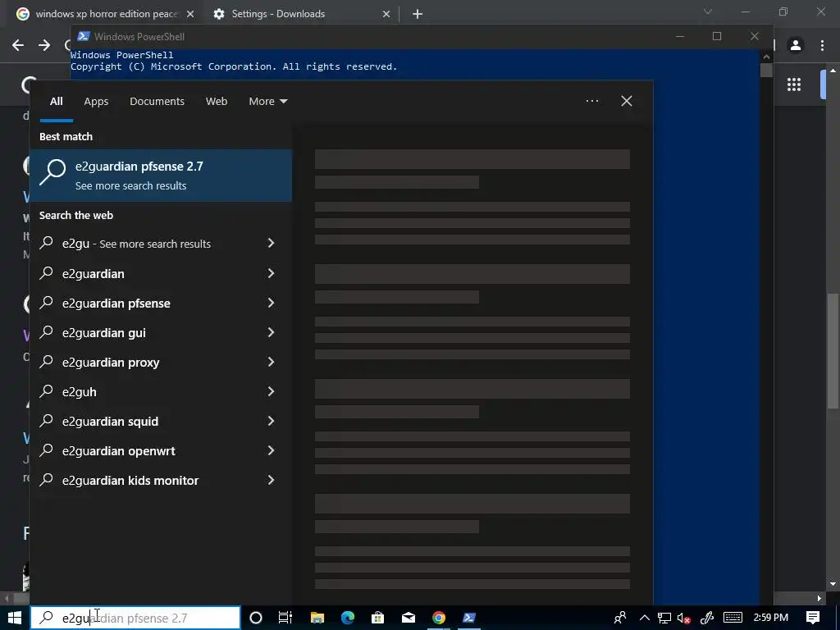Open best match e2guardian pfsense 2.7
The width and height of the screenshot is (840, 630).
tap(161, 176)
